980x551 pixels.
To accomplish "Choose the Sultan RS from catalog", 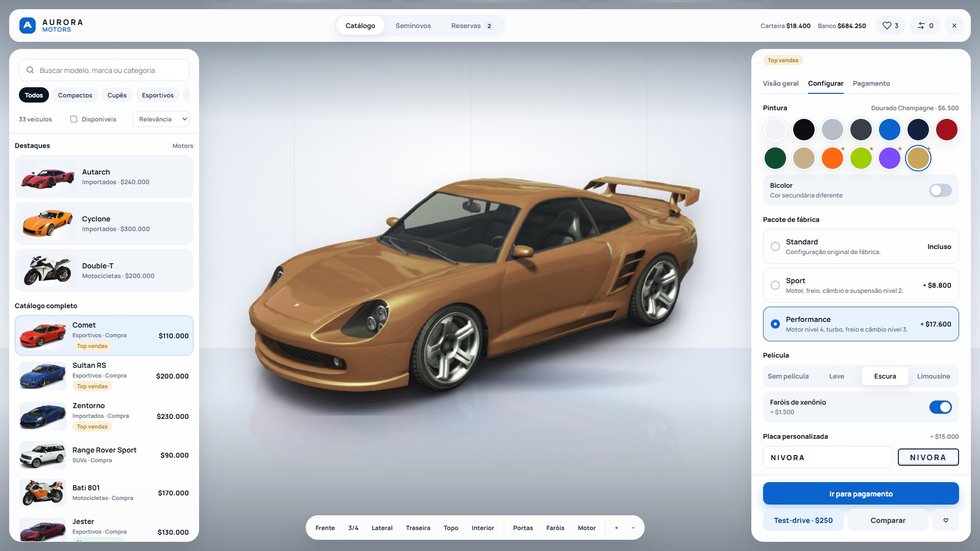I will coord(104,376).
